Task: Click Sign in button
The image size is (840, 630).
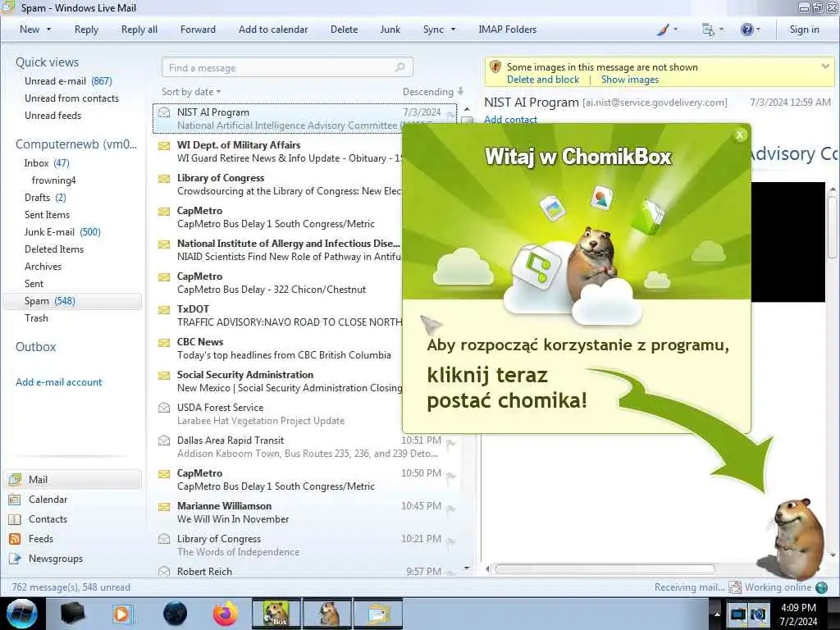Action: (804, 30)
